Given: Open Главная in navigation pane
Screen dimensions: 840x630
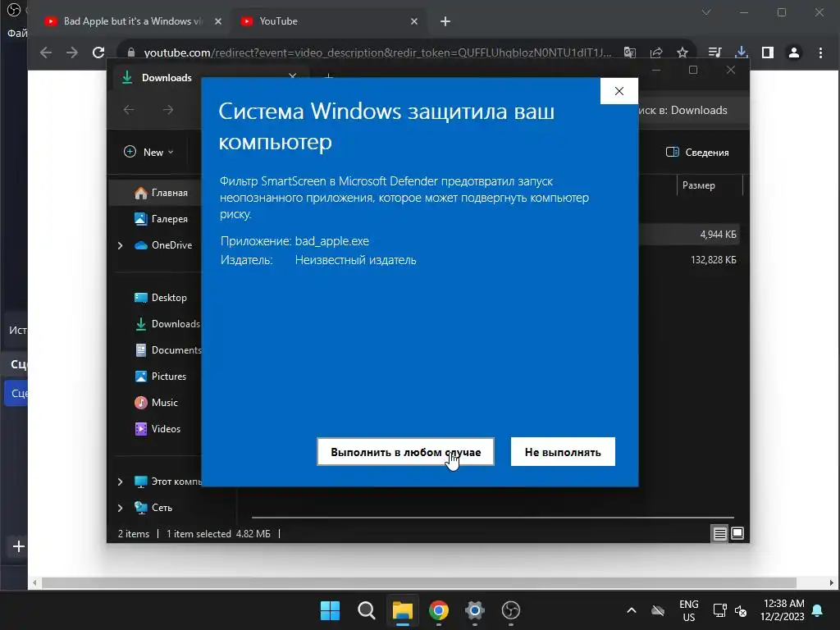Looking at the screenshot, I should tap(161, 193).
